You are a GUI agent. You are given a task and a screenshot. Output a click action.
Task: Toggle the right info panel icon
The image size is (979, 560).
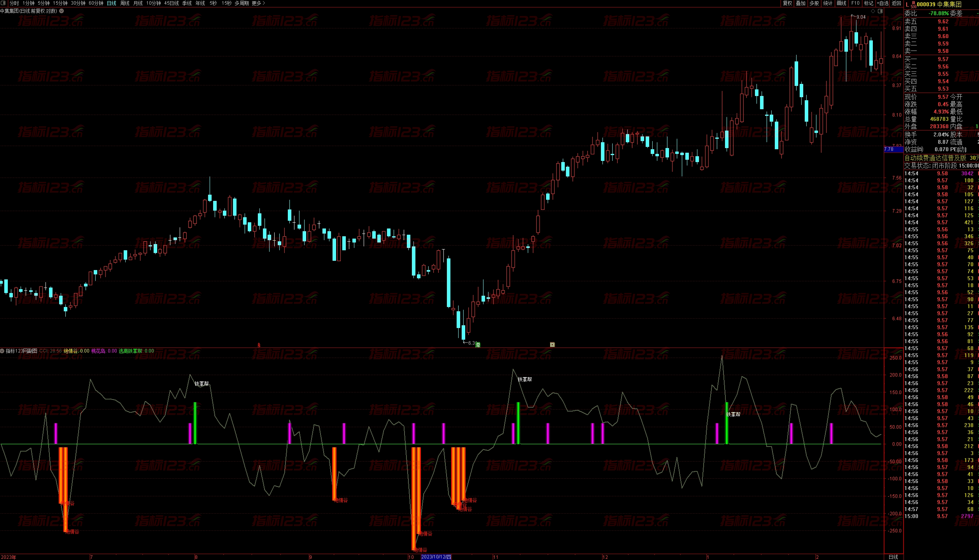pos(880,11)
